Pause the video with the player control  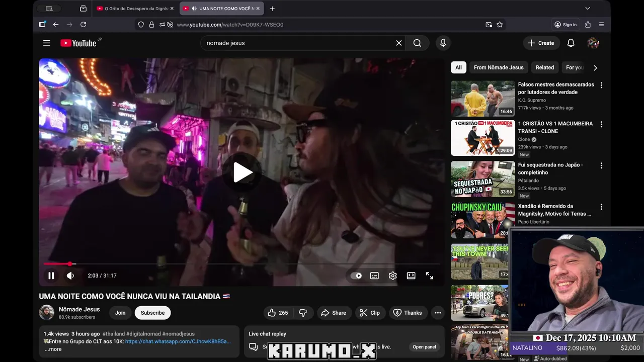pos(51,276)
